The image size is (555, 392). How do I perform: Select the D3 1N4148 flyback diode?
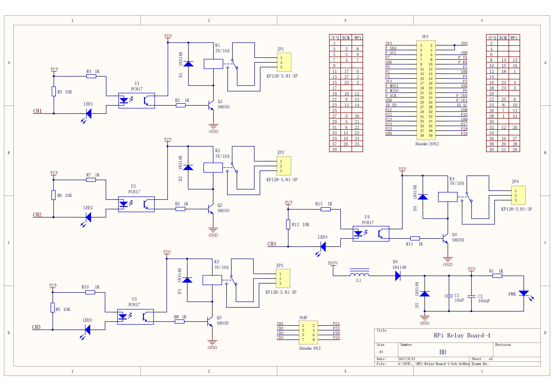[x=187, y=280]
